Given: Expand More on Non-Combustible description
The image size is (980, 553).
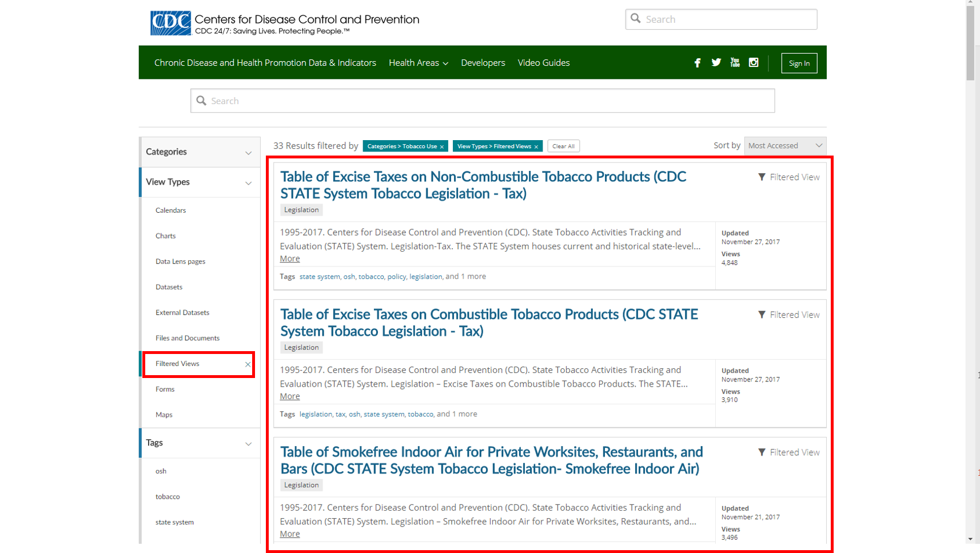Looking at the screenshot, I should pos(290,258).
